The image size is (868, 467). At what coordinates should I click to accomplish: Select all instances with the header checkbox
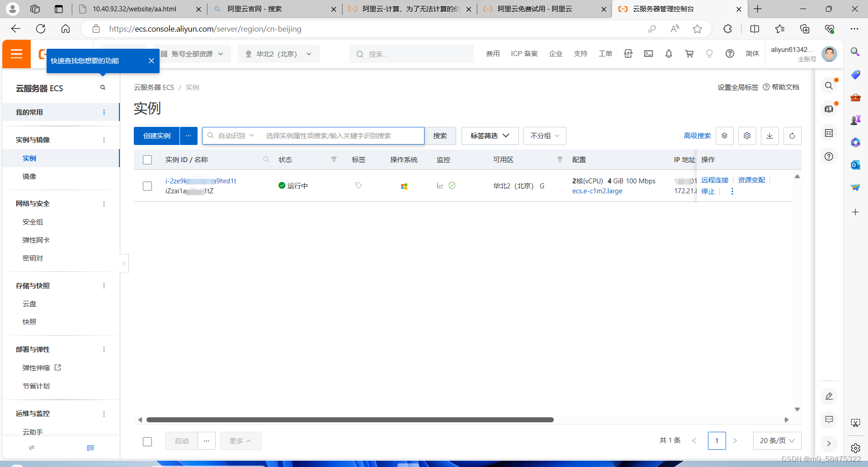[147, 159]
